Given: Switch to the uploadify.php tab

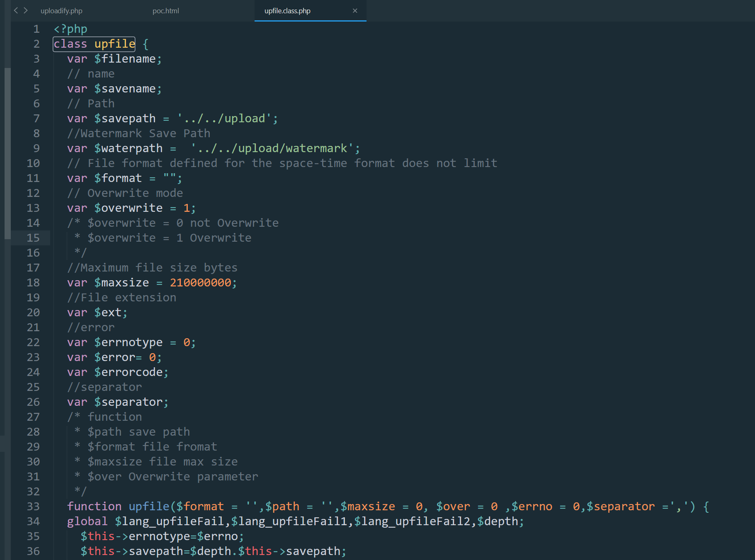Looking at the screenshot, I should coord(61,11).
